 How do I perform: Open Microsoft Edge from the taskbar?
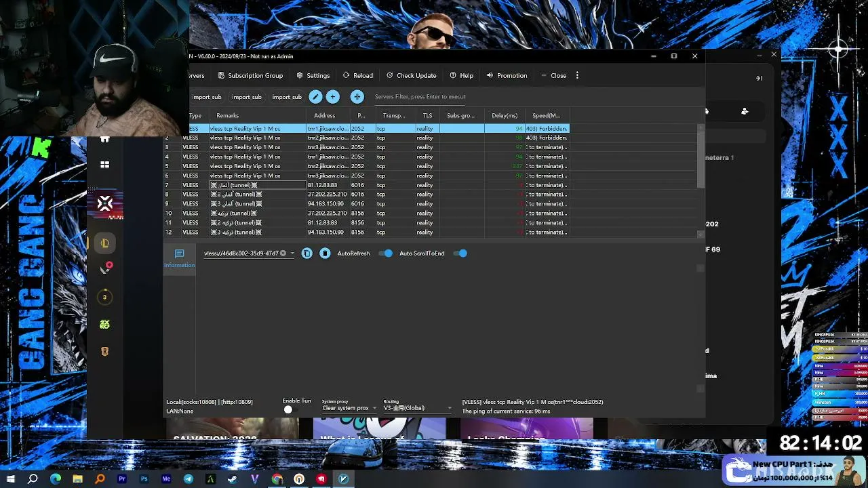56,479
